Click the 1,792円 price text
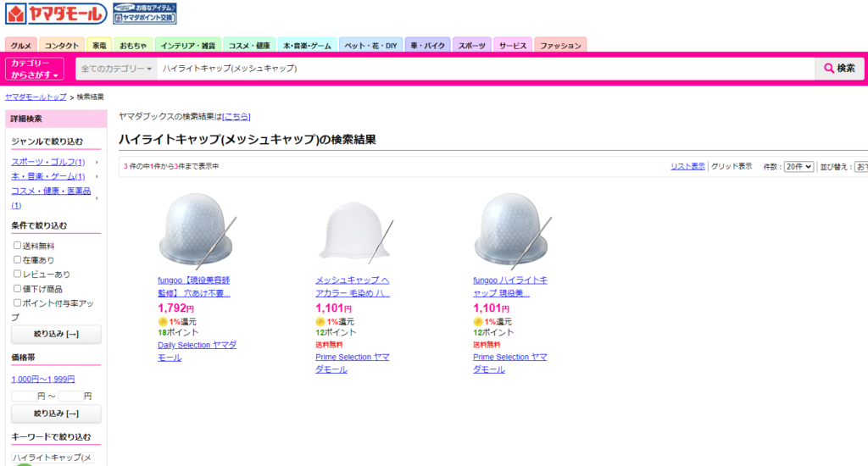The height and width of the screenshot is (466, 868). pos(176,308)
